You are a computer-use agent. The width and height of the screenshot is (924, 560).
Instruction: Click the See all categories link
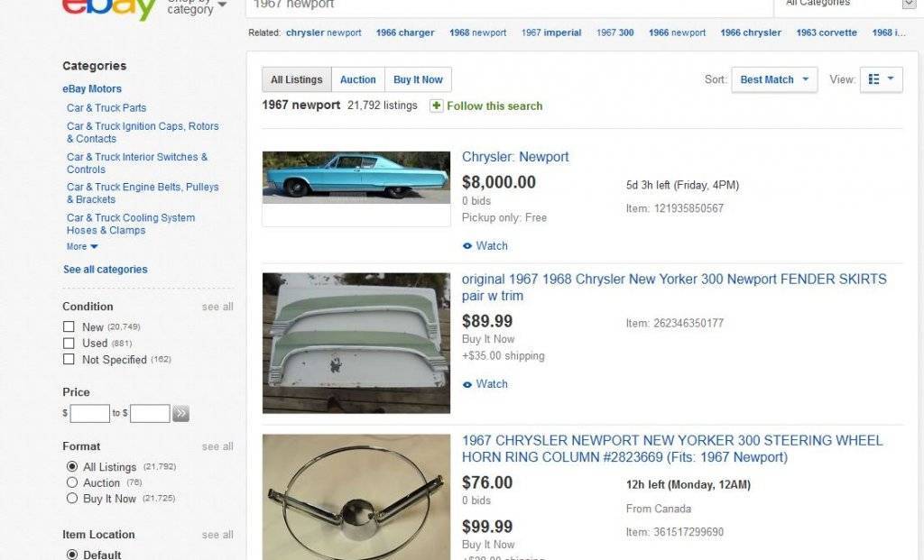[x=106, y=270]
